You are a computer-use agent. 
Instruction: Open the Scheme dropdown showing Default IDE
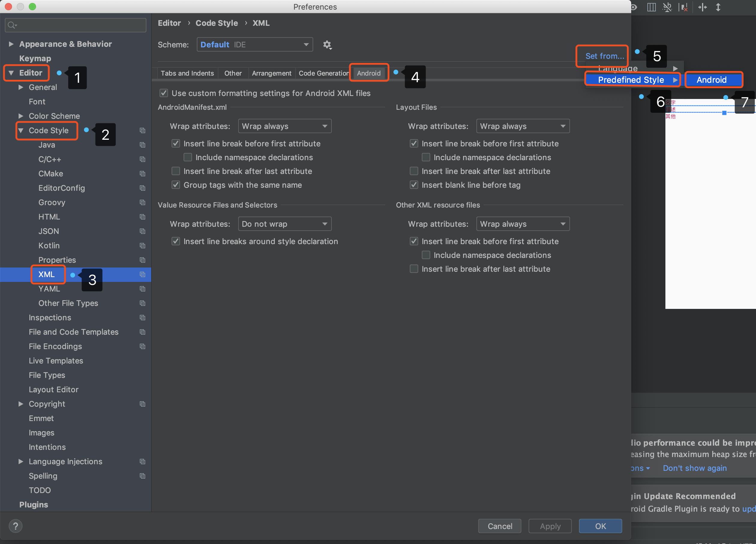(x=255, y=44)
